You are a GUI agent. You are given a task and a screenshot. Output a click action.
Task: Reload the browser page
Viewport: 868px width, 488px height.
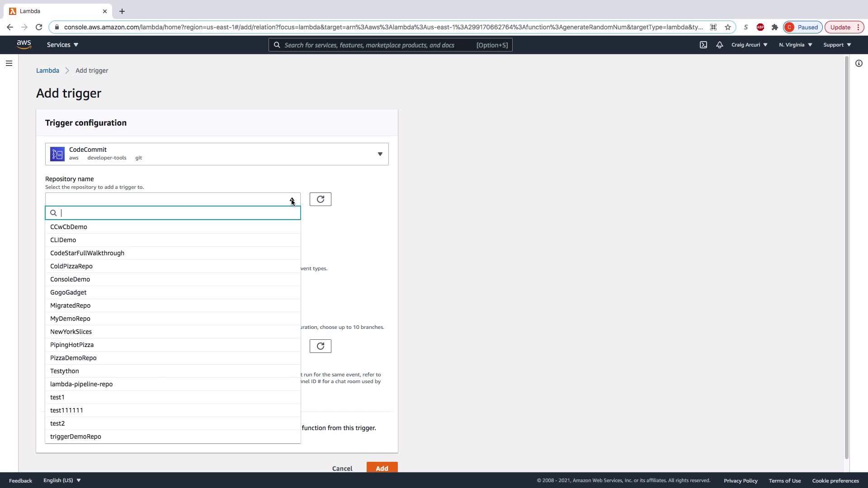39,27
